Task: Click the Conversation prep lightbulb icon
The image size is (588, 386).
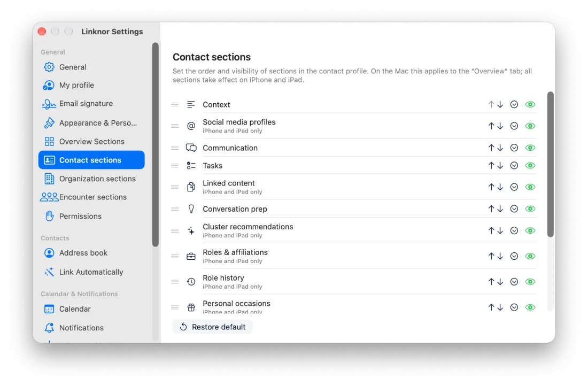Action: click(191, 209)
